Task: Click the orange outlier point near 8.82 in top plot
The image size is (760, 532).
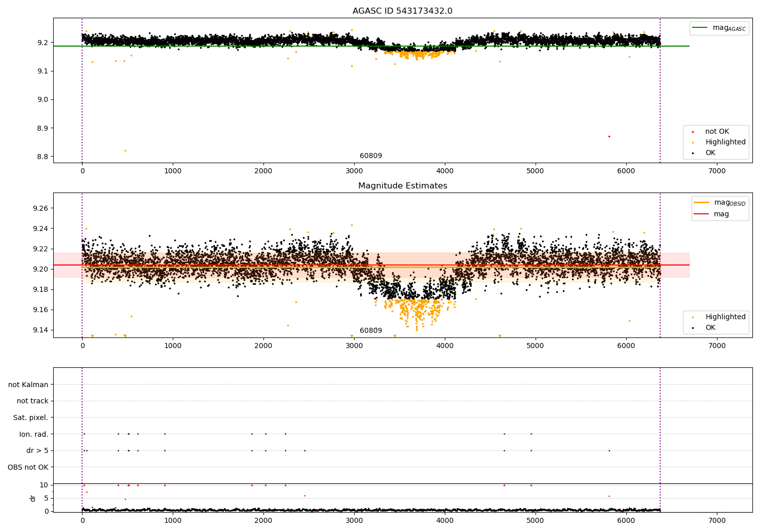Action: point(125,150)
